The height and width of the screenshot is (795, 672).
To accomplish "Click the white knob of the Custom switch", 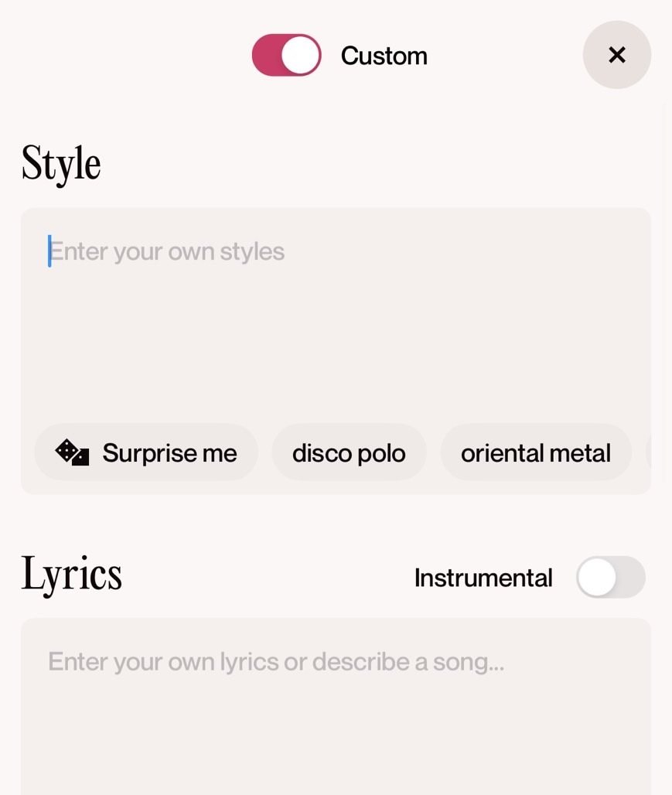I will click(x=300, y=55).
